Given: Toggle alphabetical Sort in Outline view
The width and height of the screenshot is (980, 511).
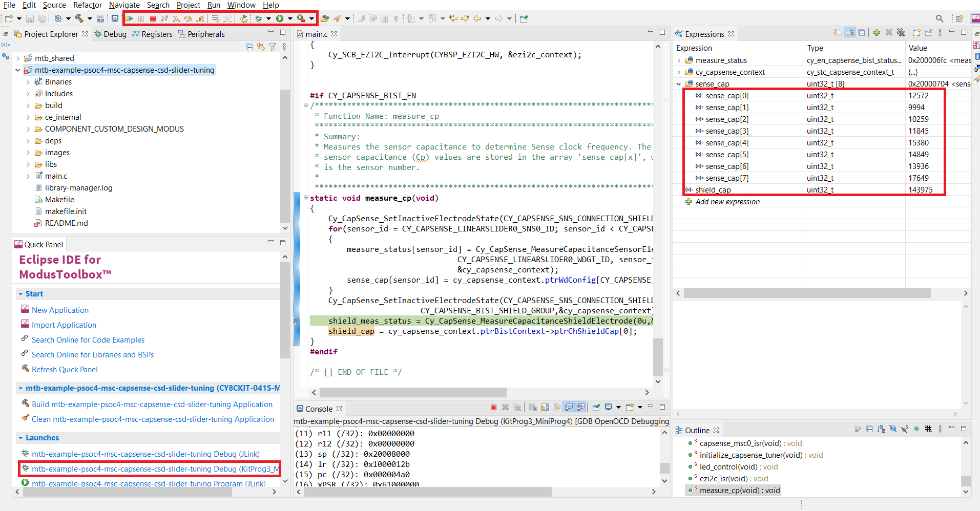Looking at the screenshot, I should point(881,429).
